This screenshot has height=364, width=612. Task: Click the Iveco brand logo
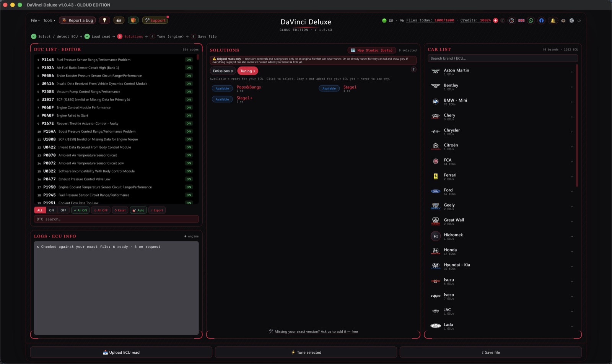coord(435,296)
